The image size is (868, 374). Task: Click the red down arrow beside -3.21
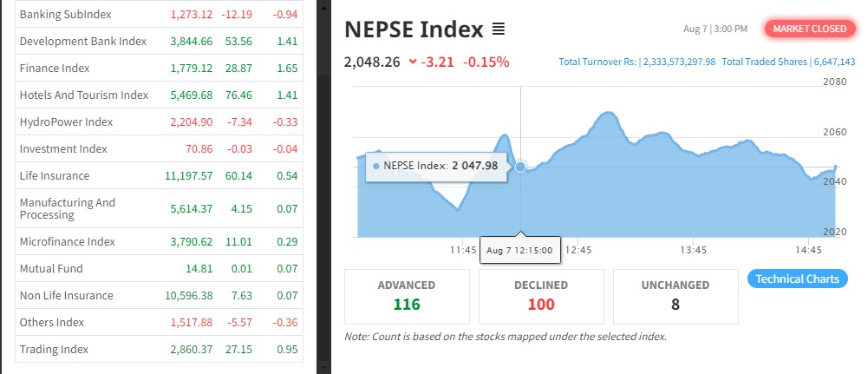[x=412, y=62]
